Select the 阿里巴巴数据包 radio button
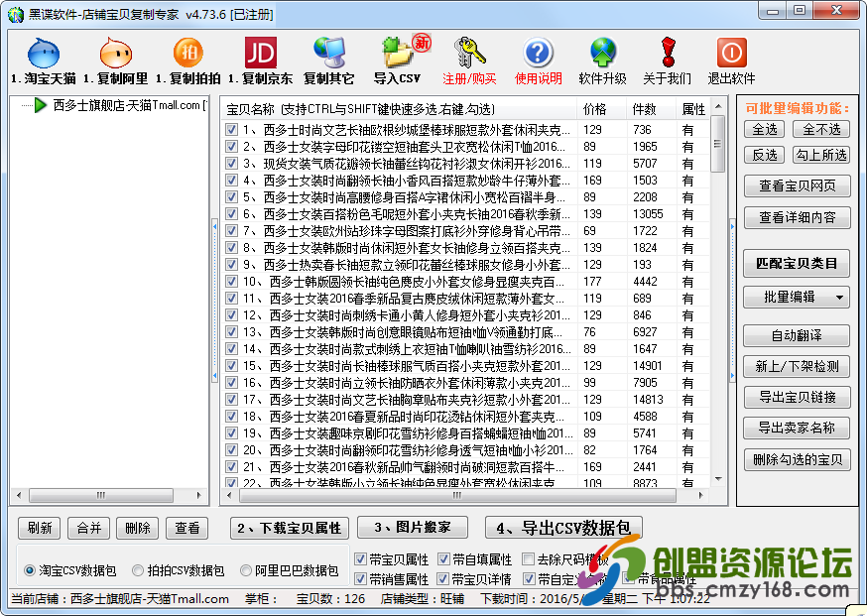 246,570
